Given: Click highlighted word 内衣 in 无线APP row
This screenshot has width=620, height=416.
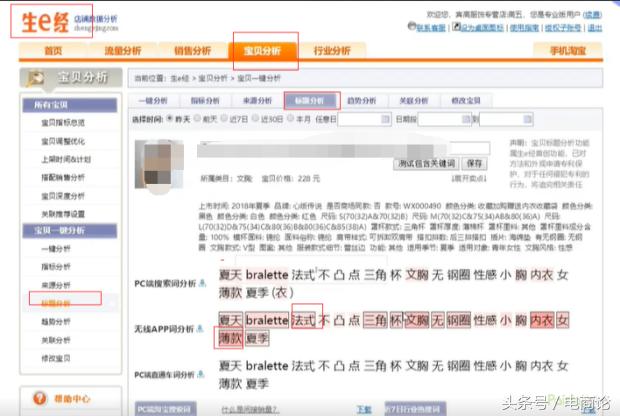Looking at the screenshot, I should click(x=542, y=320).
